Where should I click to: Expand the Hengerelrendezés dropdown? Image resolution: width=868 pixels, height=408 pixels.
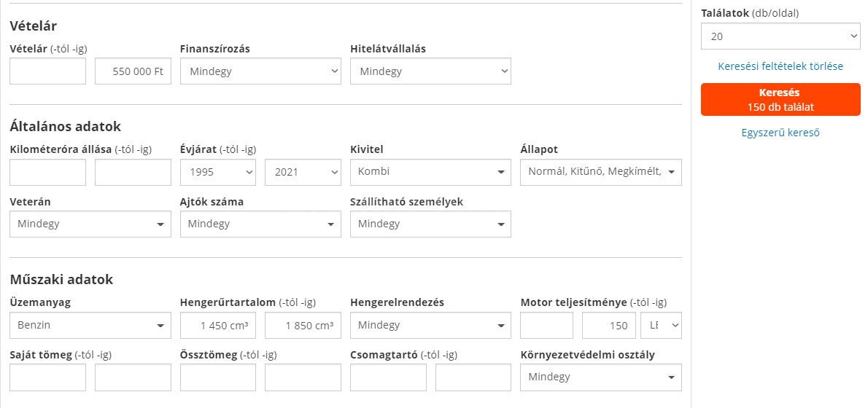pos(430,326)
